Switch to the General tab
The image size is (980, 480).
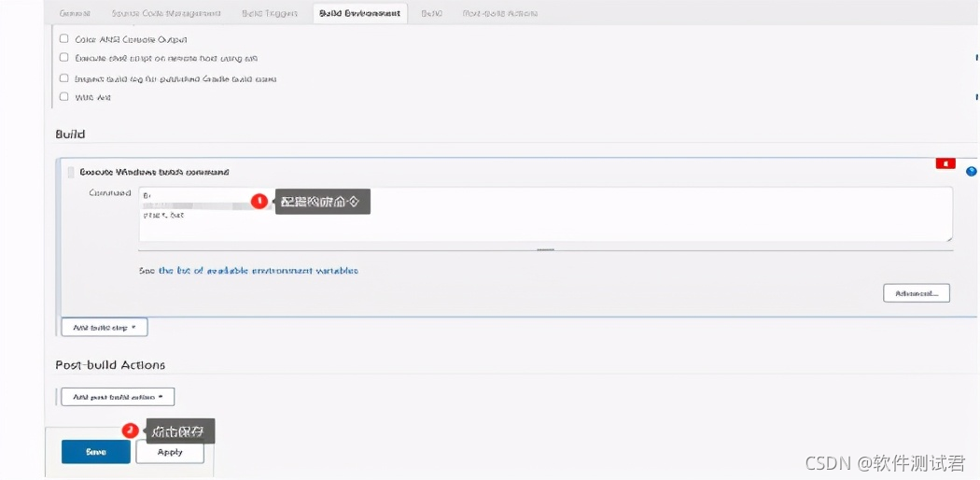click(75, 13)
